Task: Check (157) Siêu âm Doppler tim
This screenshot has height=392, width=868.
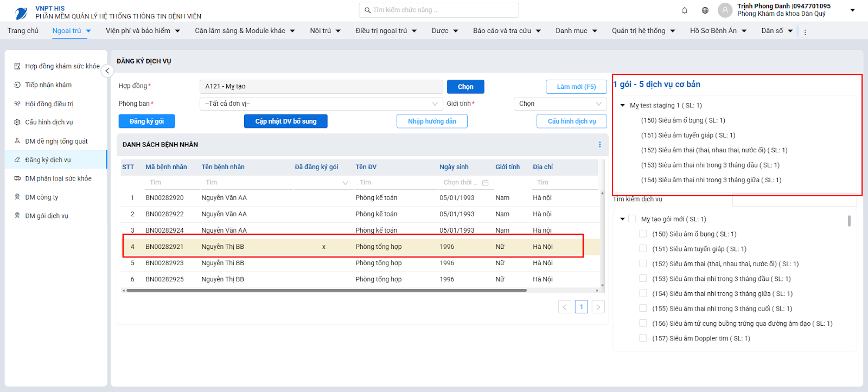Action: click(643, 338)
